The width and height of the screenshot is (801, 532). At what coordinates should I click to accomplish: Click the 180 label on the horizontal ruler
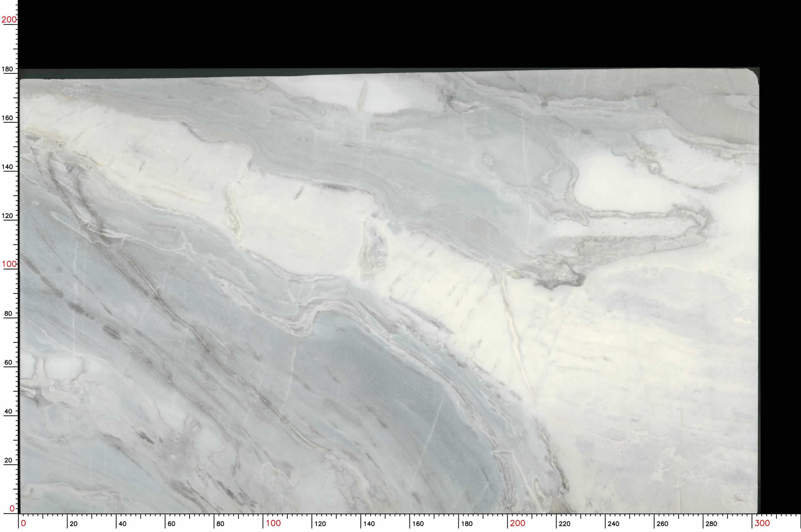click(x=467, y=524)
